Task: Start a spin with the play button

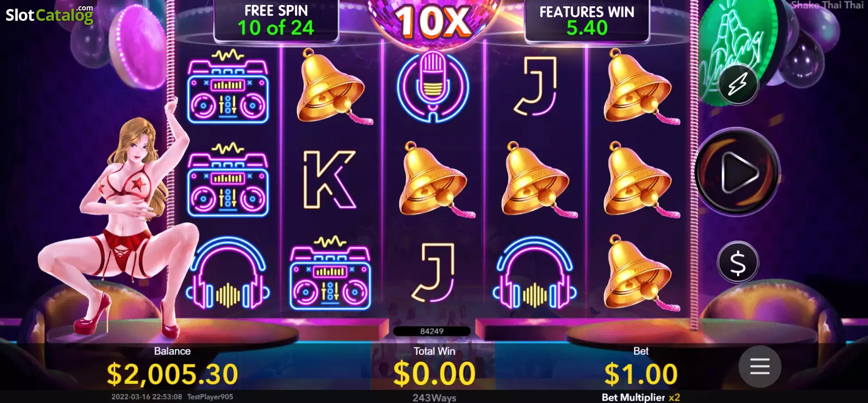Action: pyautogui.click(x=738, y=172)
